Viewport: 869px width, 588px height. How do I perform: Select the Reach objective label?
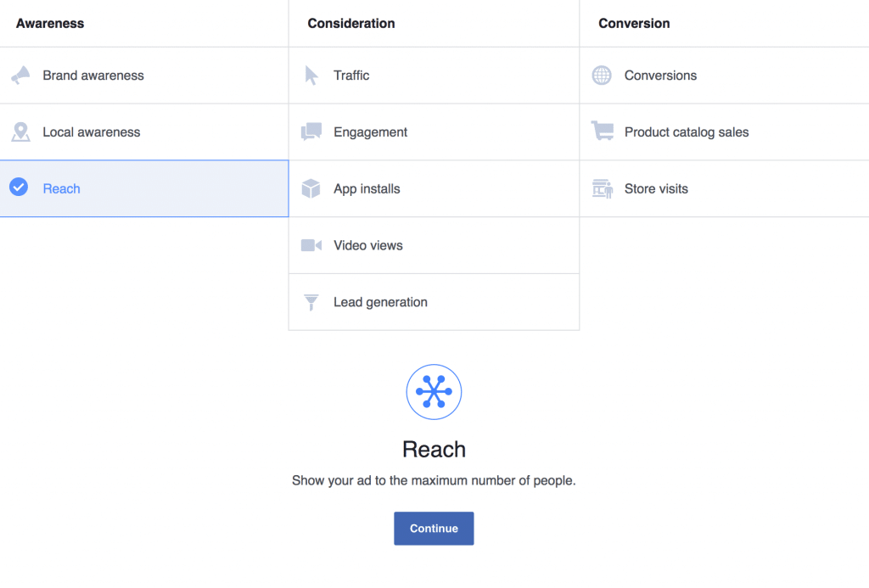[61, 188]
